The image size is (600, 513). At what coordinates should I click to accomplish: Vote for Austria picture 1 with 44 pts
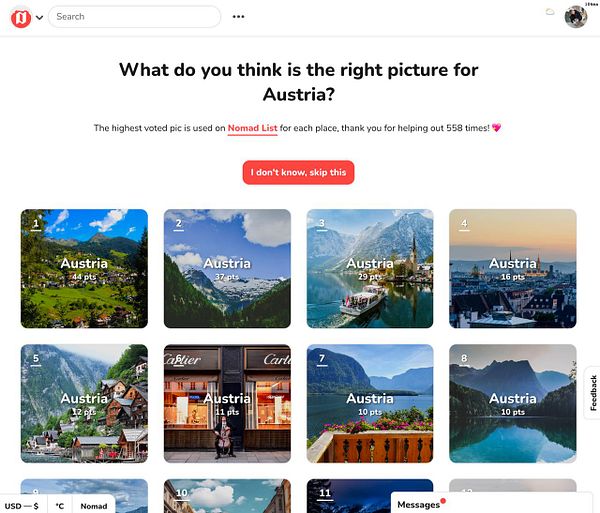point(84,269)
